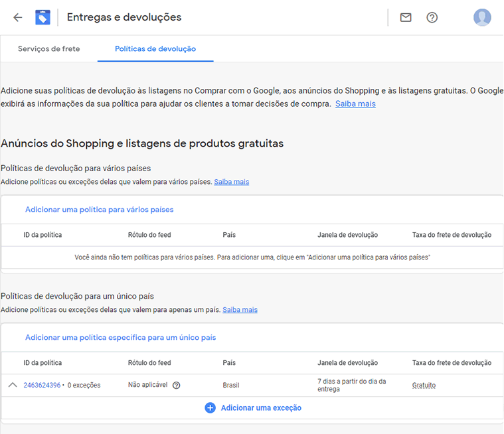This screenshot has width=504, height=434.
Task: Click Adicionar uma política para vários países
Action: click(100, 210)
